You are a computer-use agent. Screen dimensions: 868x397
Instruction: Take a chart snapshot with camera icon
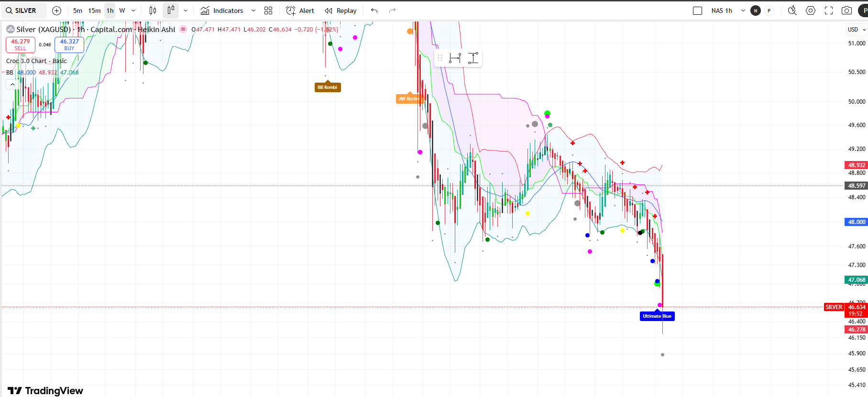846,11
